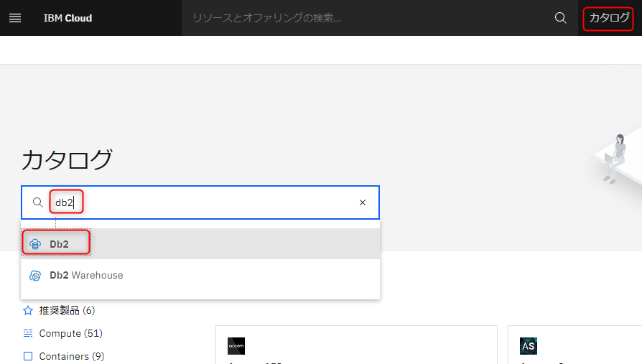Click the Containers category square icon
Viewport: 642px width, 364px height.
coord(28,356)
